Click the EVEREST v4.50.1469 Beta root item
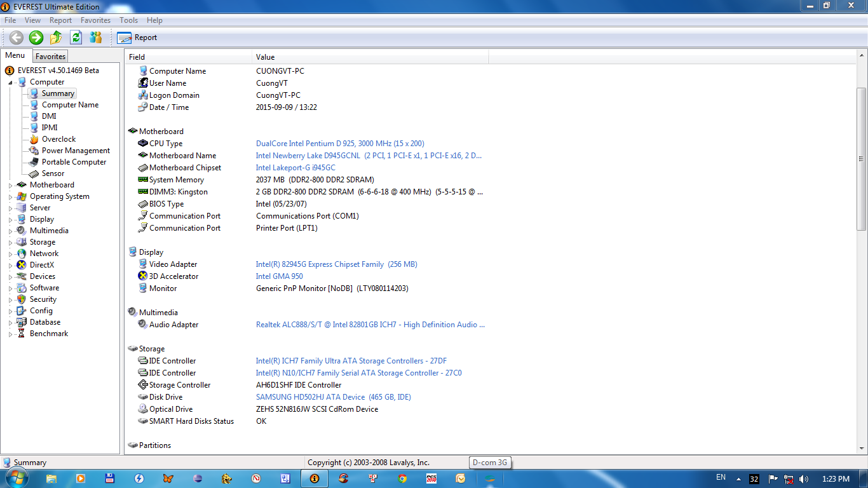Screen dimensions: 868x488 tap(58, 71)
